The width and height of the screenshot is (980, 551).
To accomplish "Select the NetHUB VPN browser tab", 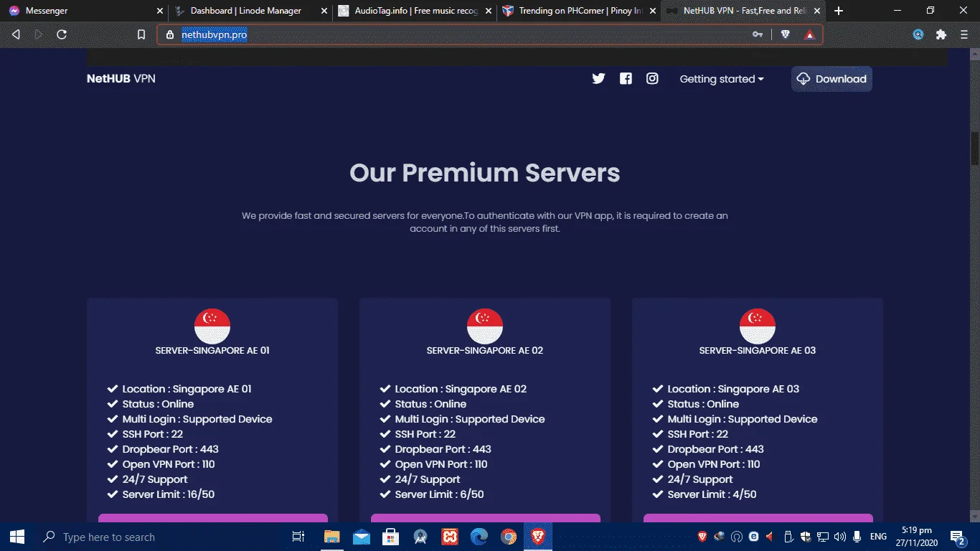I will pyautogui.click(x=744, y=11).
